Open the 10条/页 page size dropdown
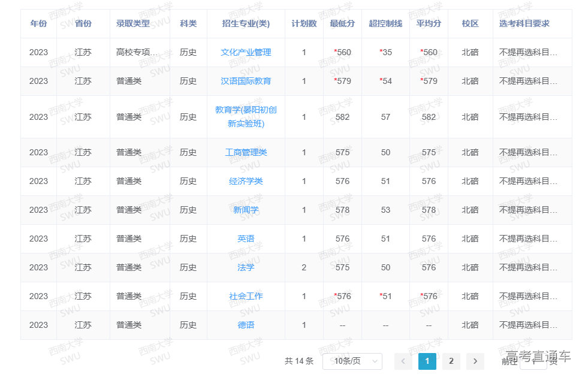Image resolution: width=588 pixels, height=380 pixels. tap(352, 361)
